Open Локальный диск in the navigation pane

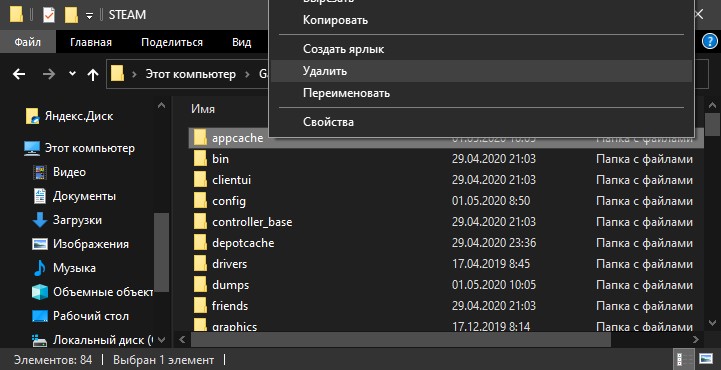(x=103, y=340)
